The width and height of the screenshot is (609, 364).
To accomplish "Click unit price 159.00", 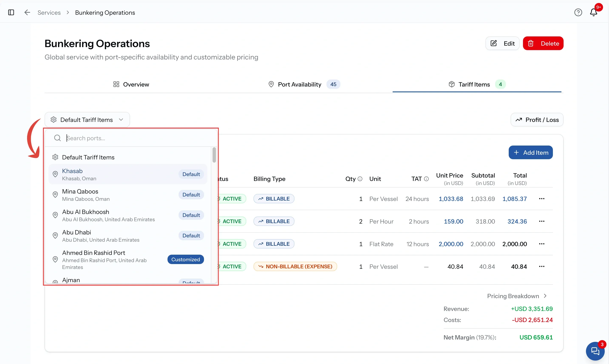I will tap(453, 221).
